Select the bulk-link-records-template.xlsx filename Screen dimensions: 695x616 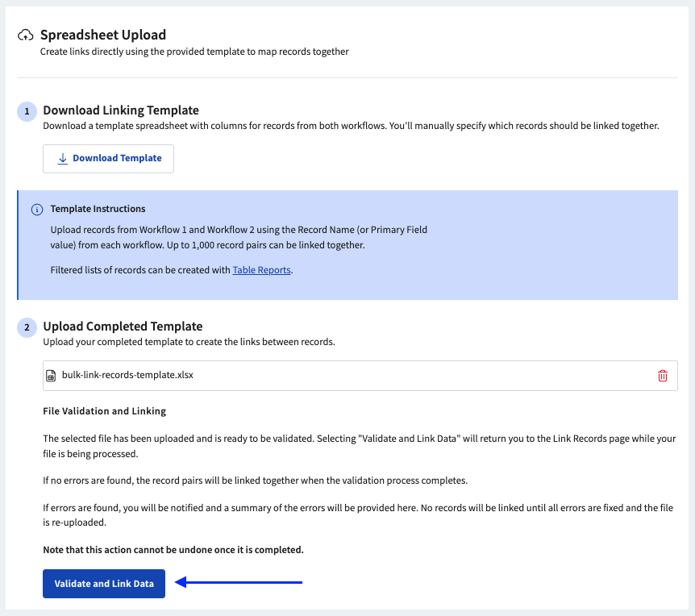coord(127,376)
